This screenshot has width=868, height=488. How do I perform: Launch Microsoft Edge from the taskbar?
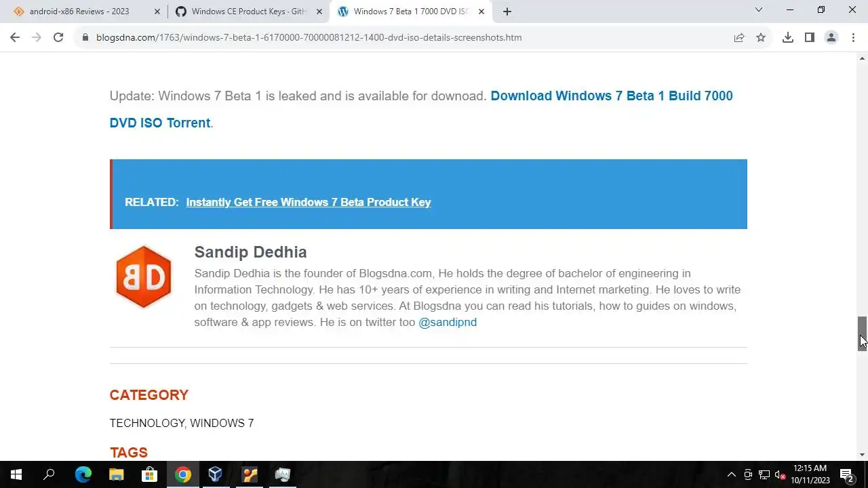pyautogui.click(x=83, y=474)
